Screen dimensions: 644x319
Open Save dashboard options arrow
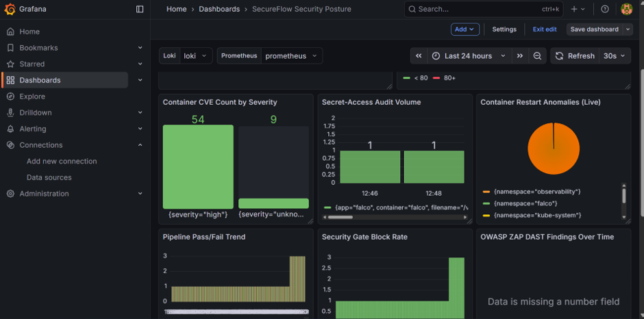[x=628, y=29]
